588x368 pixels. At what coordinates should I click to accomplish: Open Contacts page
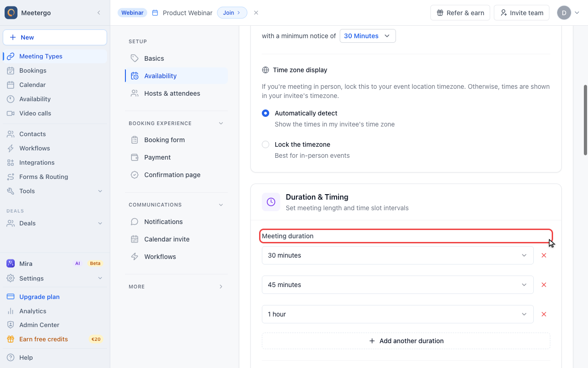pos(55,134)
